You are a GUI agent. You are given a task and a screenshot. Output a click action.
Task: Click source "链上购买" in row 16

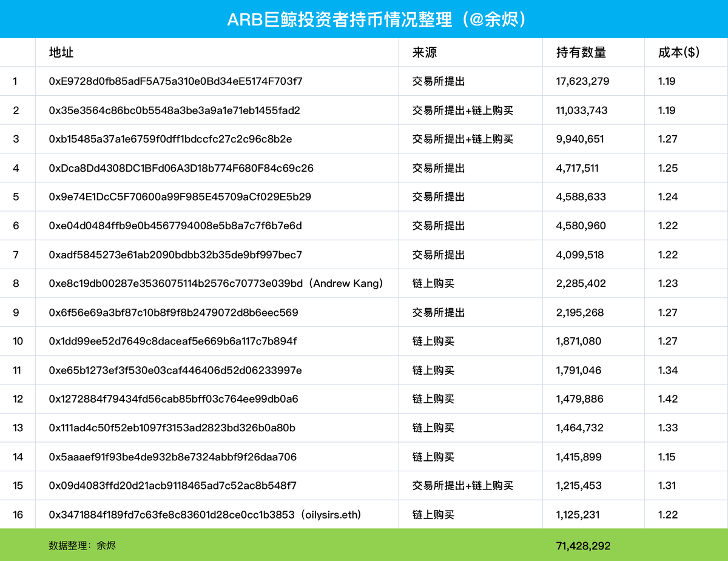[433, 515]
